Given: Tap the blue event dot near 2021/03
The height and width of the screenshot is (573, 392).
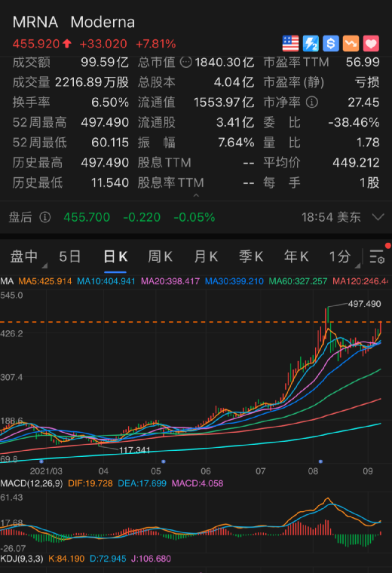Looking at the screenshot, I should (41, 461).
